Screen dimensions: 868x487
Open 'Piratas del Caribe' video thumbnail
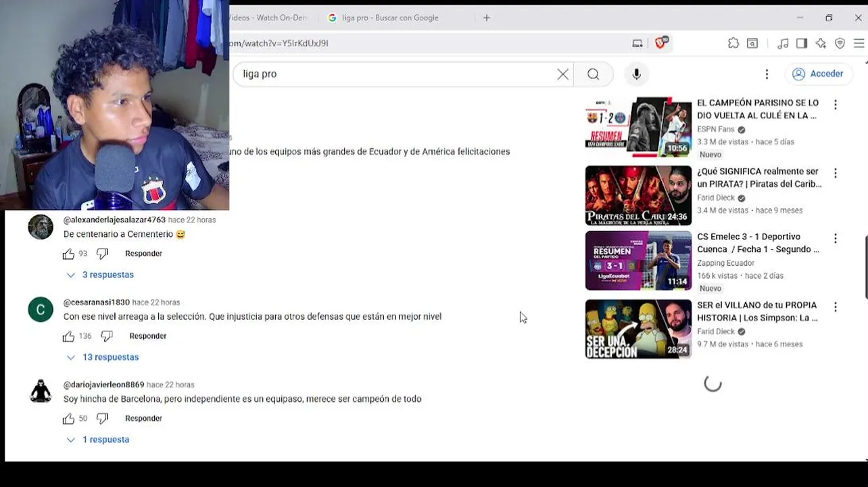[x=638, y=195]
